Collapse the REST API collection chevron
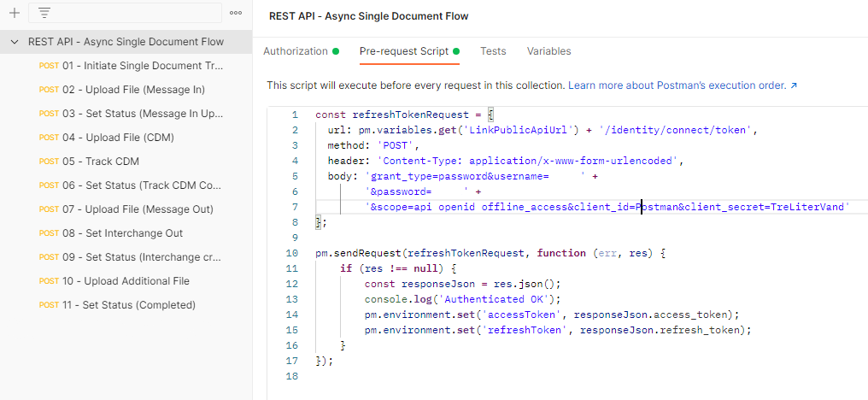The image size is (868, 400). click(15, 42)
